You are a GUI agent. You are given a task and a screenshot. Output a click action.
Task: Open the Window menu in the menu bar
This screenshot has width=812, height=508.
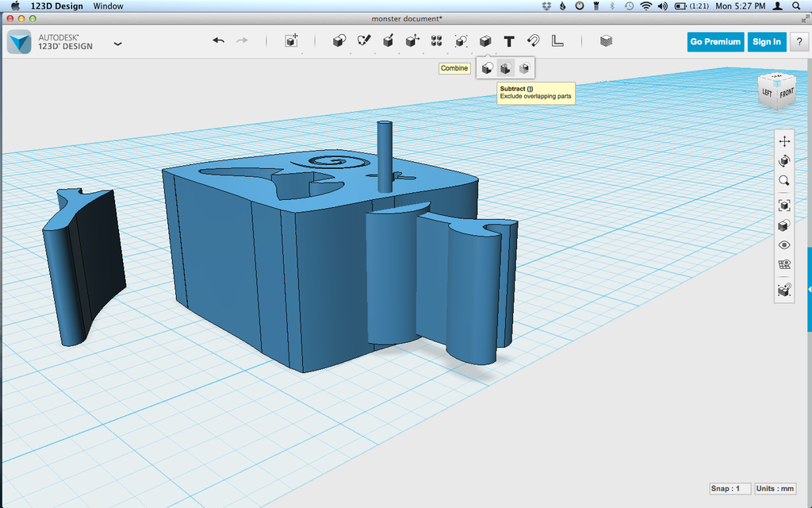tap(108, 6)
